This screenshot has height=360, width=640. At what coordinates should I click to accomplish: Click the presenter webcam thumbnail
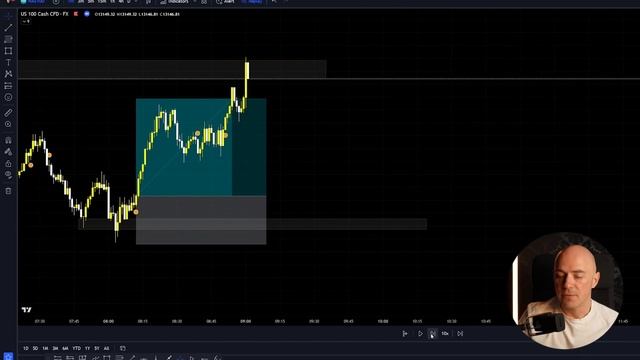[567, 291]
